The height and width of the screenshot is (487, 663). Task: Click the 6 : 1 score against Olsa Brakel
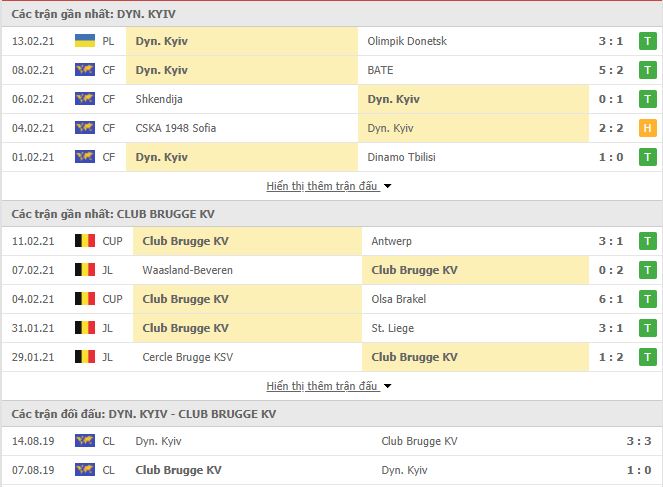[x=611, y=299]
